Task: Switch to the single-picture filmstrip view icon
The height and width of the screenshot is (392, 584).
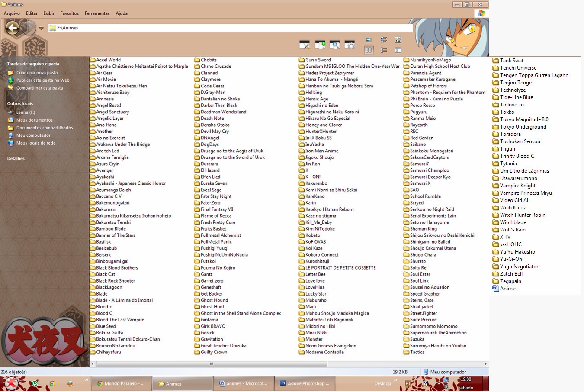Action: click(369, 40)
